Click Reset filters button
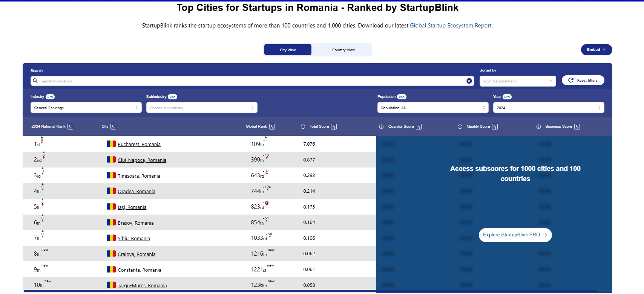Screen dimensions: 644x294 (583, 80)
